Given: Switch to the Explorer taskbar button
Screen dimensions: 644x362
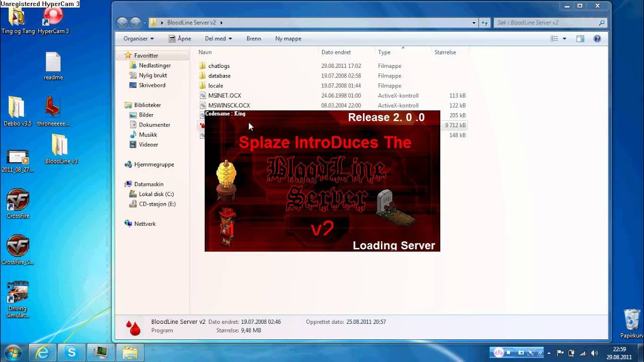Looking at the screenshot, I should pos(130,353).
